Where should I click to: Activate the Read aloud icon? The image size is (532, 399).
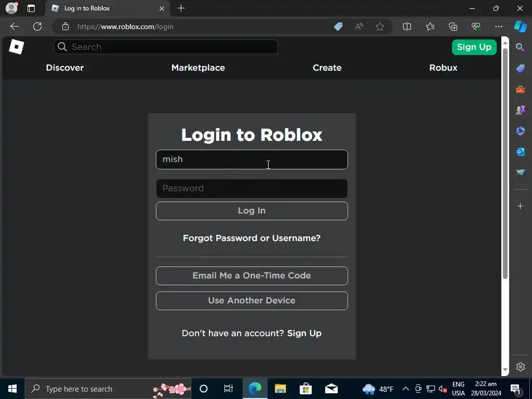coord(359,26)
